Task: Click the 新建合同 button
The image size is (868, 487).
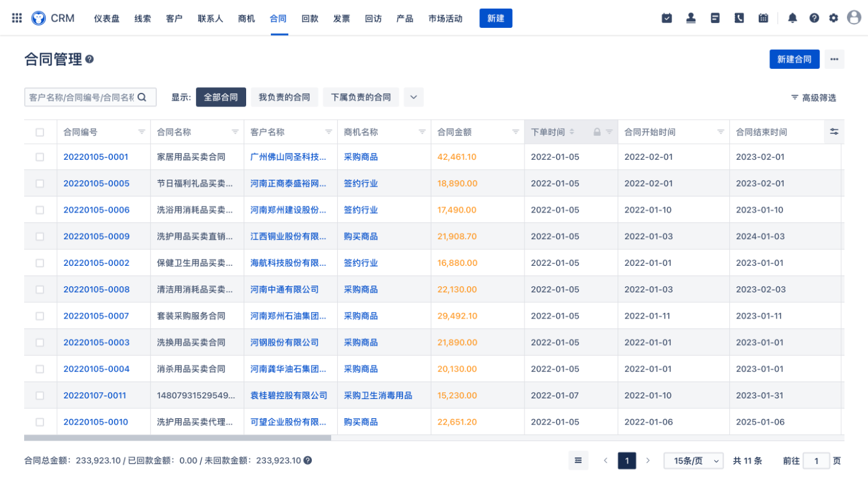Action: (x=794, y=59)
